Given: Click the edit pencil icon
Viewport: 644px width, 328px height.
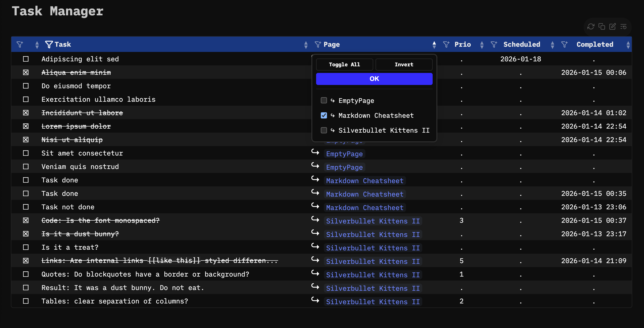Looking at the screenshot, I should [612, 26].
